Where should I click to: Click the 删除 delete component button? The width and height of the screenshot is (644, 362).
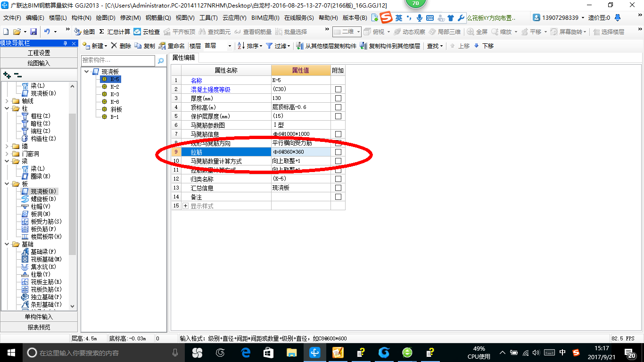tap(121, 46)
